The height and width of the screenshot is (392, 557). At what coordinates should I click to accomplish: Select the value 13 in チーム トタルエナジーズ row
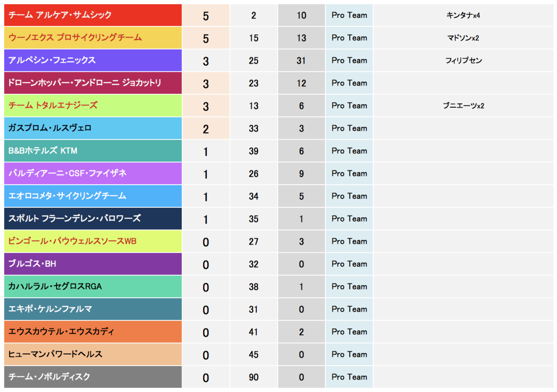[x=253, y=106]
